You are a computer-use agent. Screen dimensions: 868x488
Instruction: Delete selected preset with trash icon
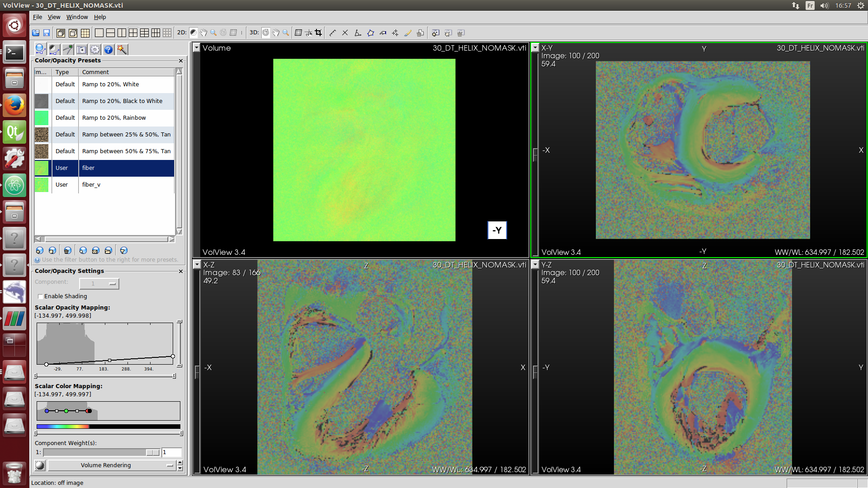click(67, 250)
